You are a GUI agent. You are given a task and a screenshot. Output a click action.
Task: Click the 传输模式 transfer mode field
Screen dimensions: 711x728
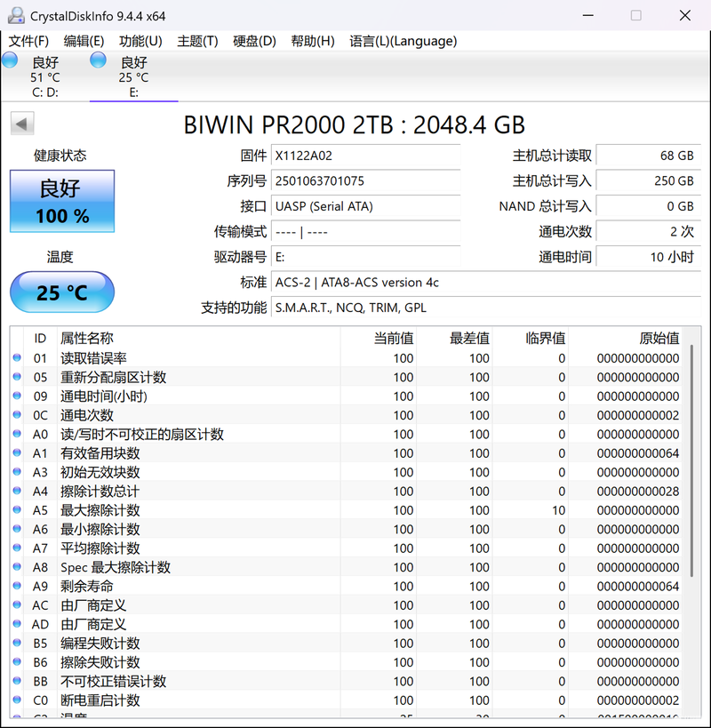(365, 231)
